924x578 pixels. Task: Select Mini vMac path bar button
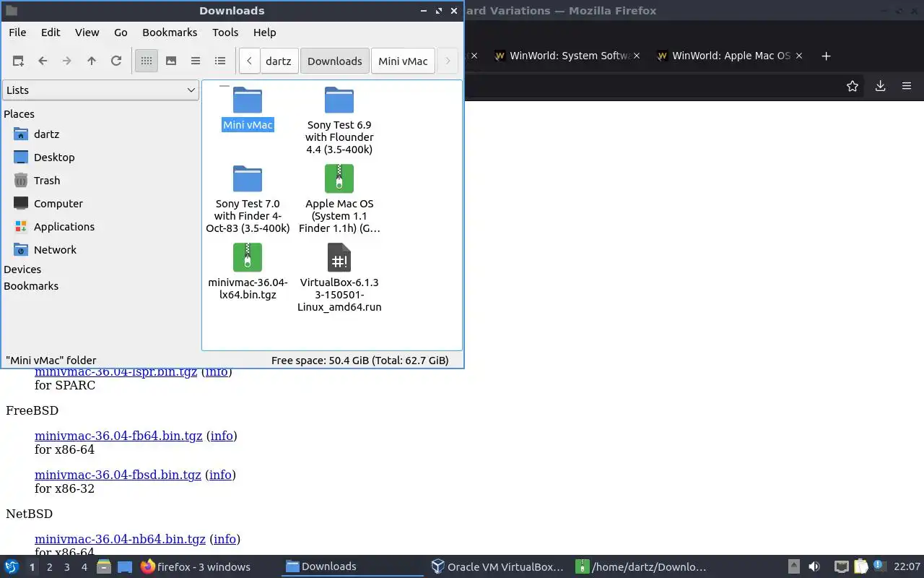pyautogui.click(x=404, y=61)
